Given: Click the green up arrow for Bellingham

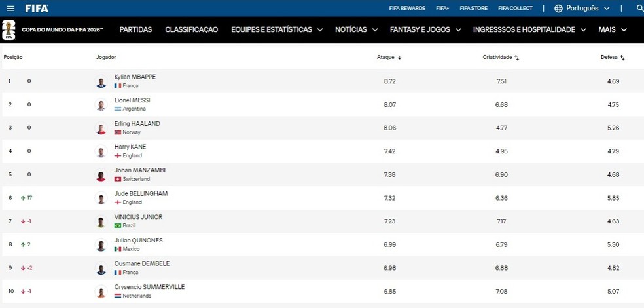Looking at the screenshot, I should [23, 198].
